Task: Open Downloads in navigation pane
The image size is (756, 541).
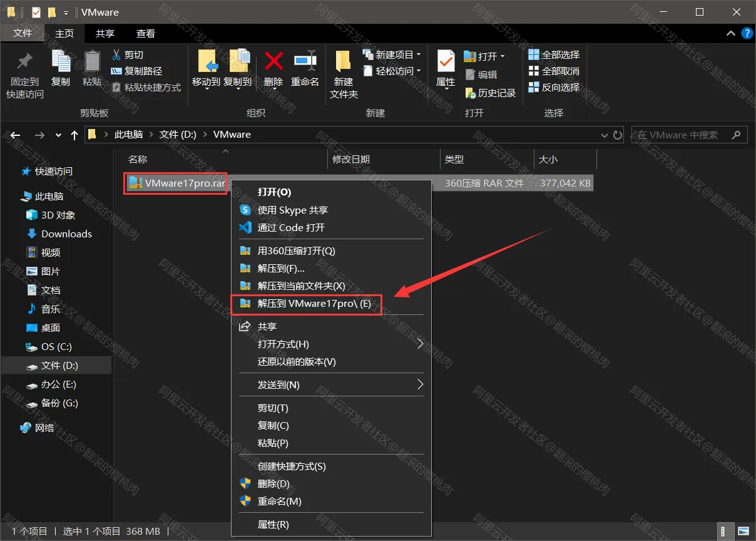Action: (59, 234)
